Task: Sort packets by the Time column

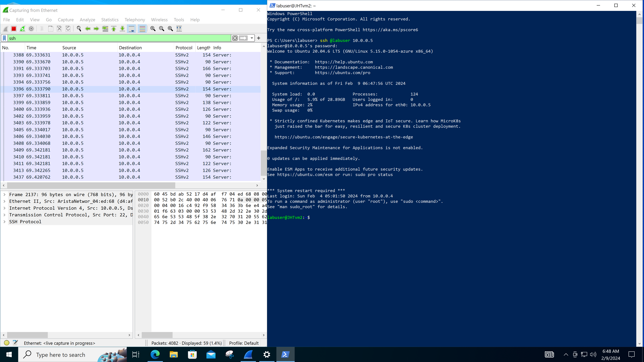Action: click(43, 48)
